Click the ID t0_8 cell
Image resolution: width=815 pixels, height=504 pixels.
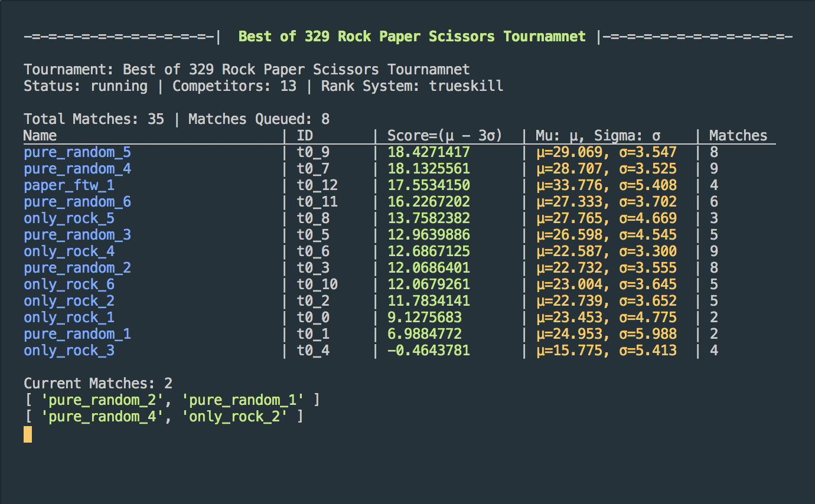pyautogui.click(x=313, y=218)
